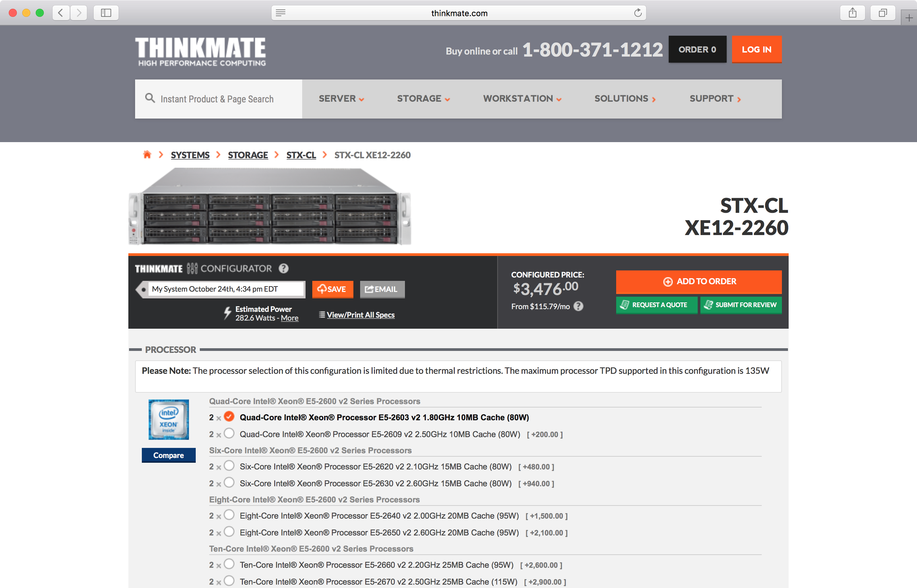Viewport: 917px width, 588px height.
Task: Open Safari's share icon
Action: click(852, 13)
